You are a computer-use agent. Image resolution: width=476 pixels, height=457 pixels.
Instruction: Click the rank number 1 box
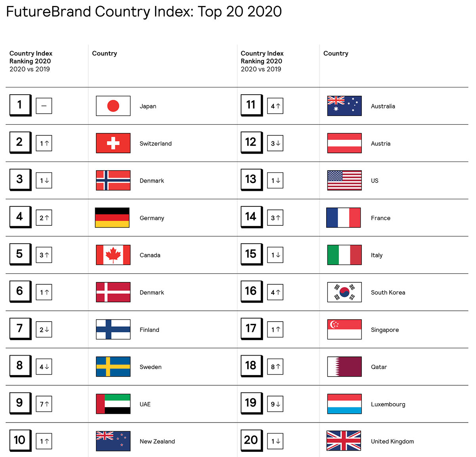tap(20, 105)
